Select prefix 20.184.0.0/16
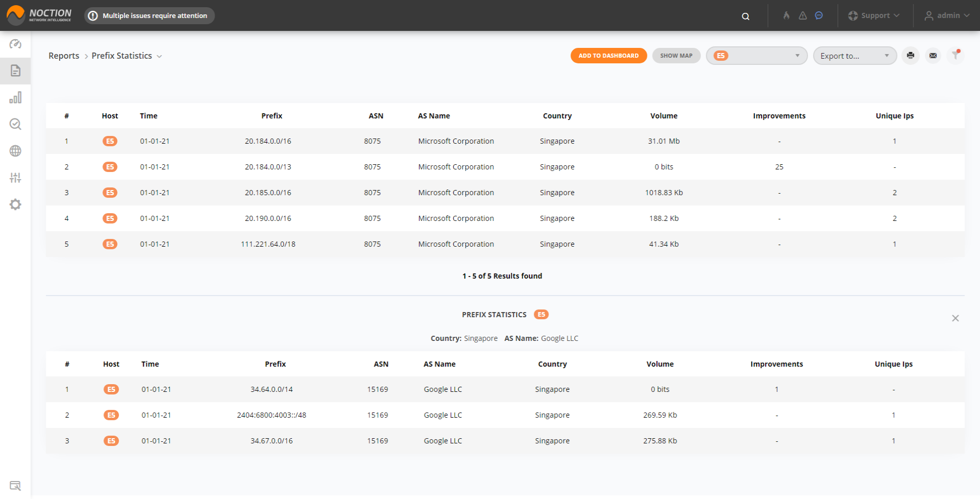Screen dimensions: 980x499 pos(268,141)
